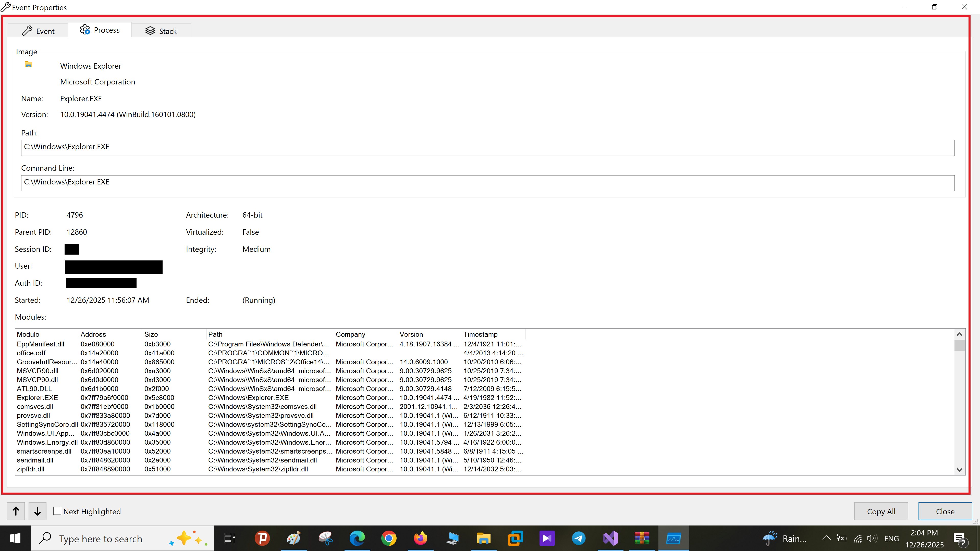This screenshot has height=551, width=980.
Task: Open Google Chrome from the taskbar
Action: [389, 539]
